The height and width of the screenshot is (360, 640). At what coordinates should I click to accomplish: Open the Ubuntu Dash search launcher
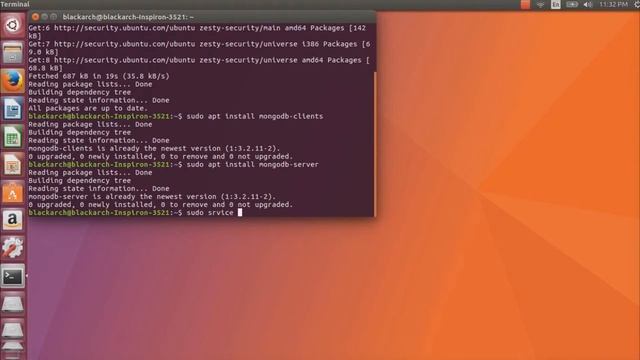pos(13,25)
